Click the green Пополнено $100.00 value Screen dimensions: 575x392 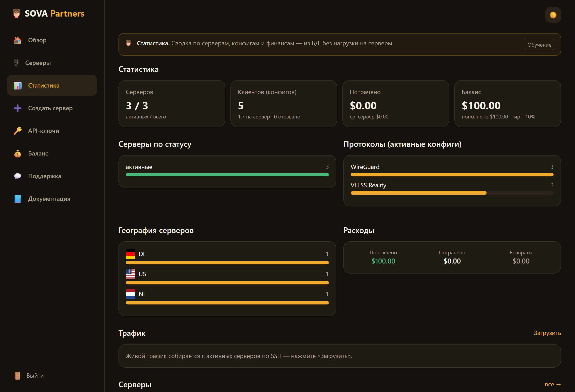click(383, 261)
